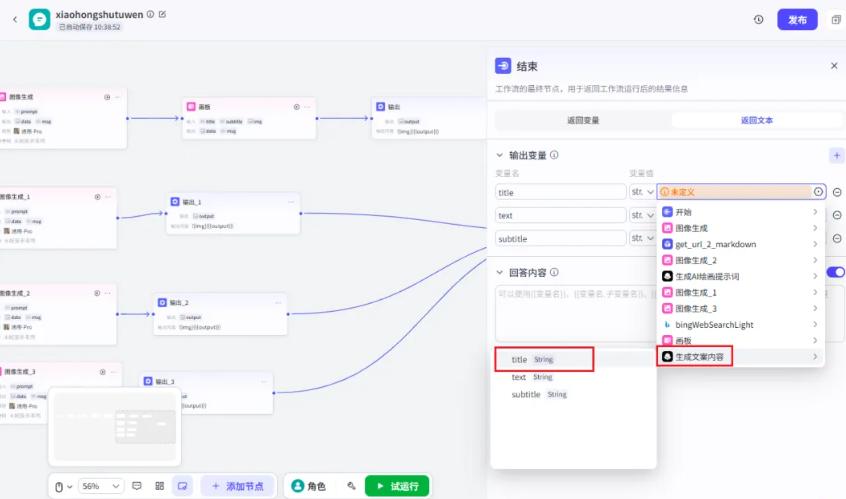Viewport: 846px width, 499px height.
Task: Run the 图像生成_2 node test icon
Action: (97, 293)
